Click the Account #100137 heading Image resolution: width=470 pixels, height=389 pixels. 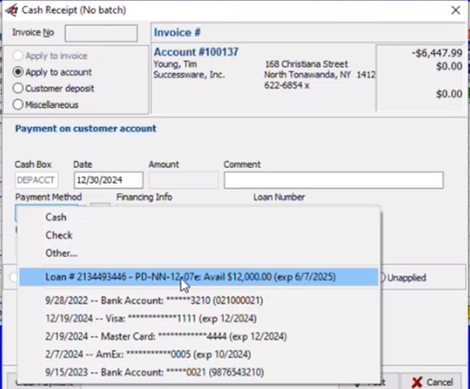click(196, 52)
